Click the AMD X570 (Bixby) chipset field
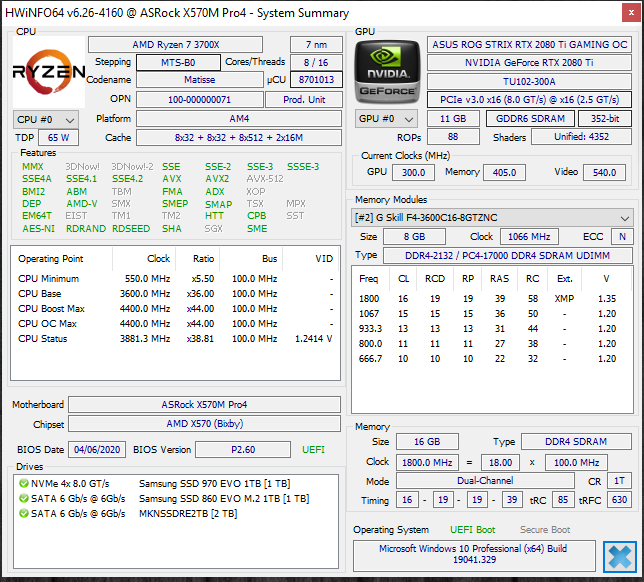The image size is (644, 582). point(204,423)
